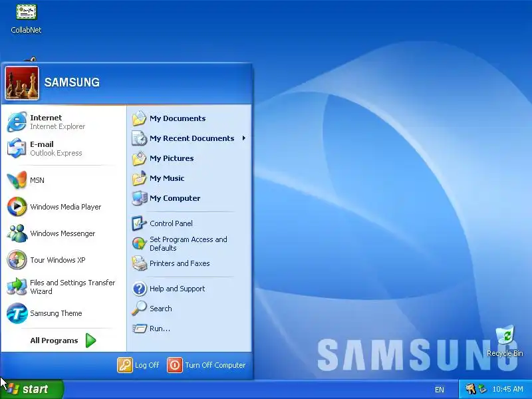Start Windows Messenger icon
Viewport: 532px width, 399px height.
coord(17,233)
